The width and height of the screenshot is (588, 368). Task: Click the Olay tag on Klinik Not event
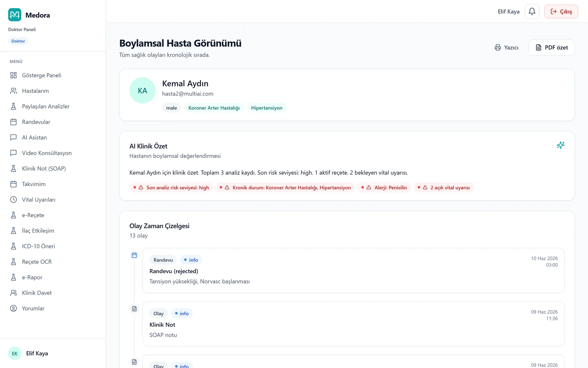click(x=158, y=314)
